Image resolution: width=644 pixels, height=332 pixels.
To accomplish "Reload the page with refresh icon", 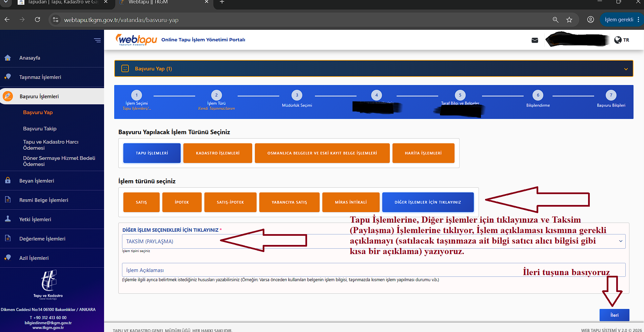I will (38, 20).
